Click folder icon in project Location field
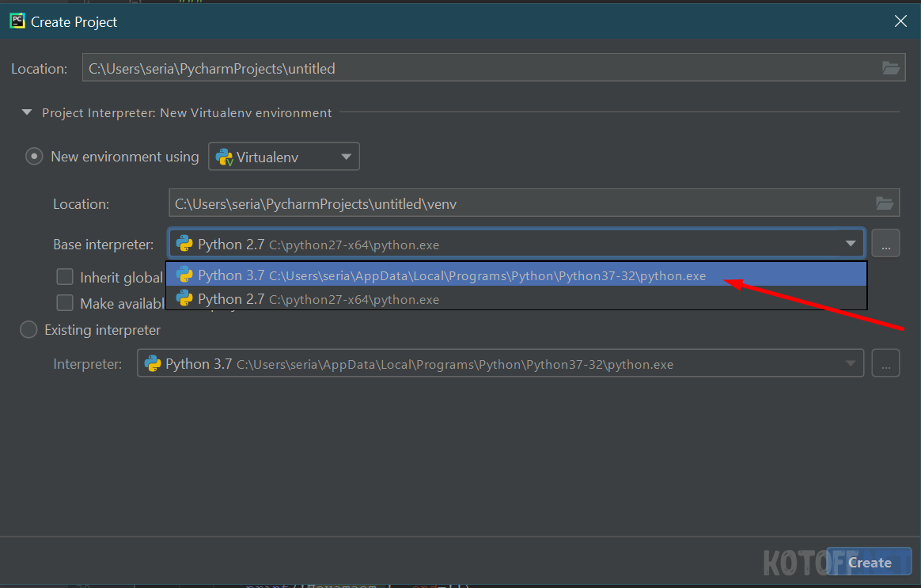 pos(891,68)
